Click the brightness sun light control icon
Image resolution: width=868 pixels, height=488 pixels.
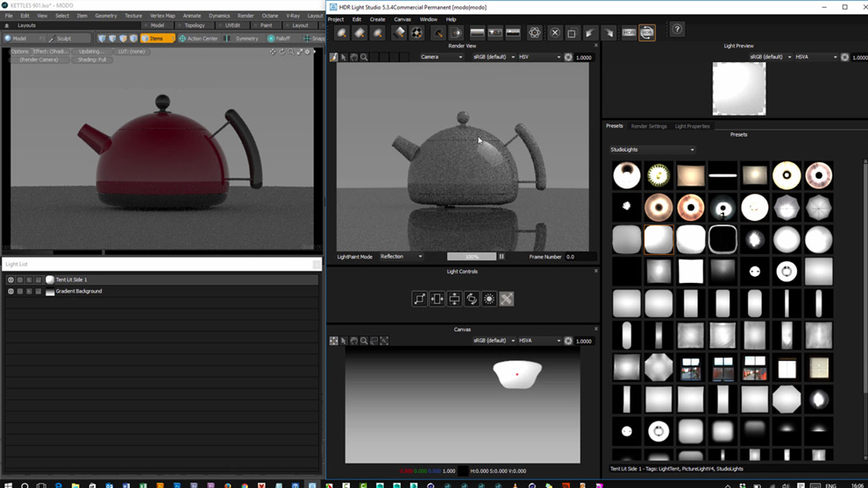pos(489,299)
